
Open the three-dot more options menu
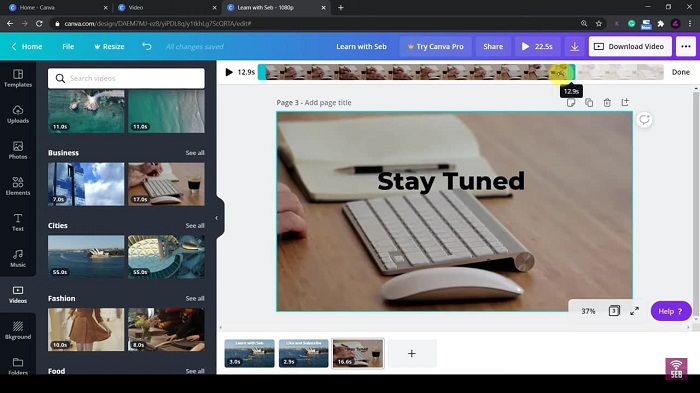point(686,46)
